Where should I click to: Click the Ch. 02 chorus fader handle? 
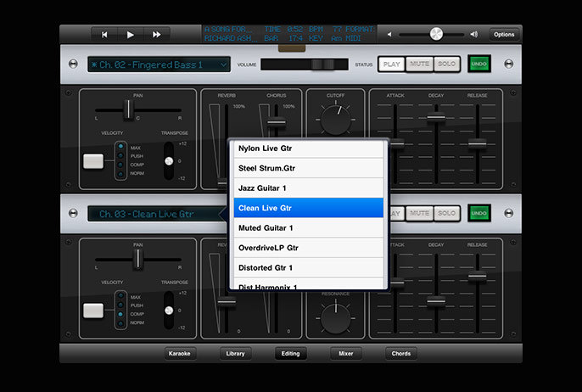point(277,122)
